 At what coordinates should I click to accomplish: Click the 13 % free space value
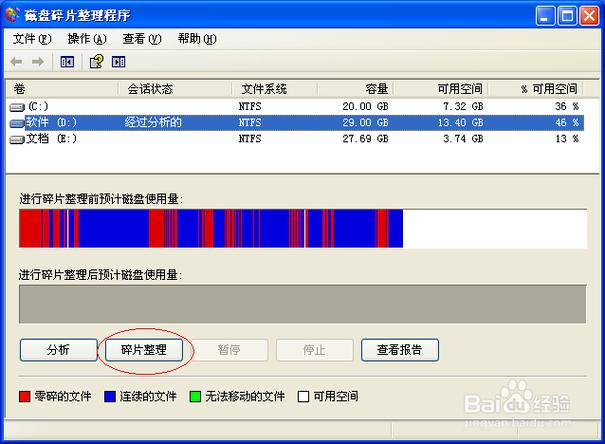click(567, 139)
